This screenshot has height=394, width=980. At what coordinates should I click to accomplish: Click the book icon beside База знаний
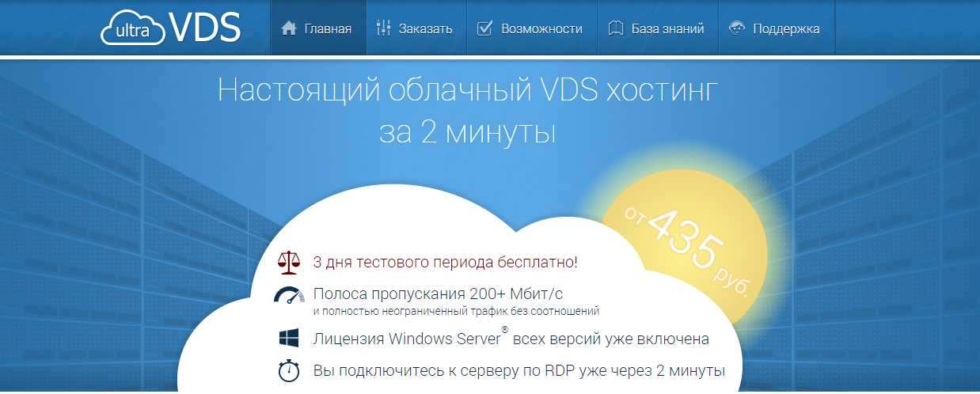point(615,28)
